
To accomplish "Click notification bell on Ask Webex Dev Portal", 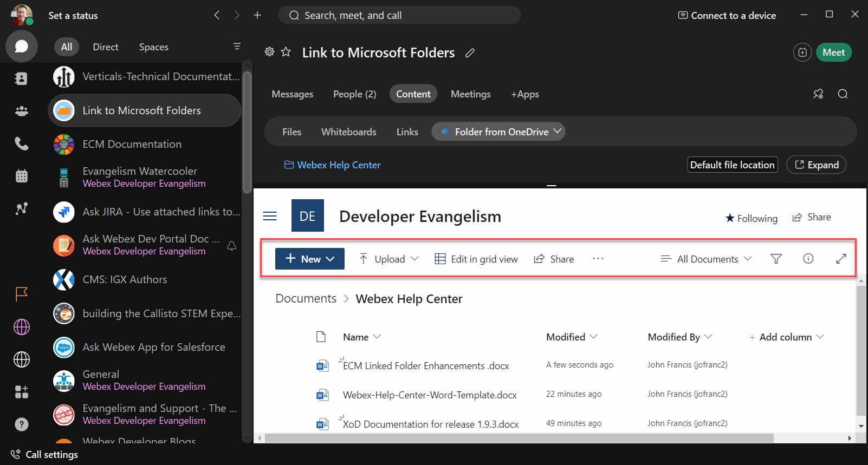I will pos(231,245).
